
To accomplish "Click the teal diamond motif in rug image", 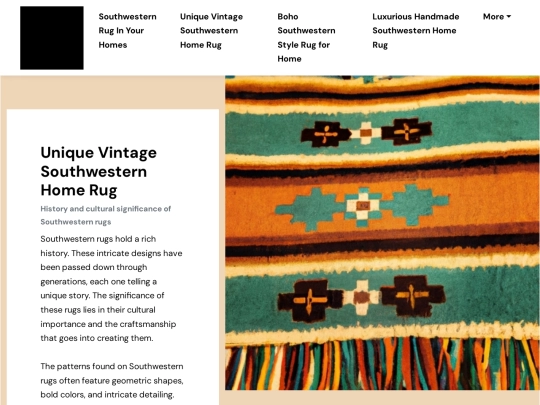I will click(x=362, y=207).
